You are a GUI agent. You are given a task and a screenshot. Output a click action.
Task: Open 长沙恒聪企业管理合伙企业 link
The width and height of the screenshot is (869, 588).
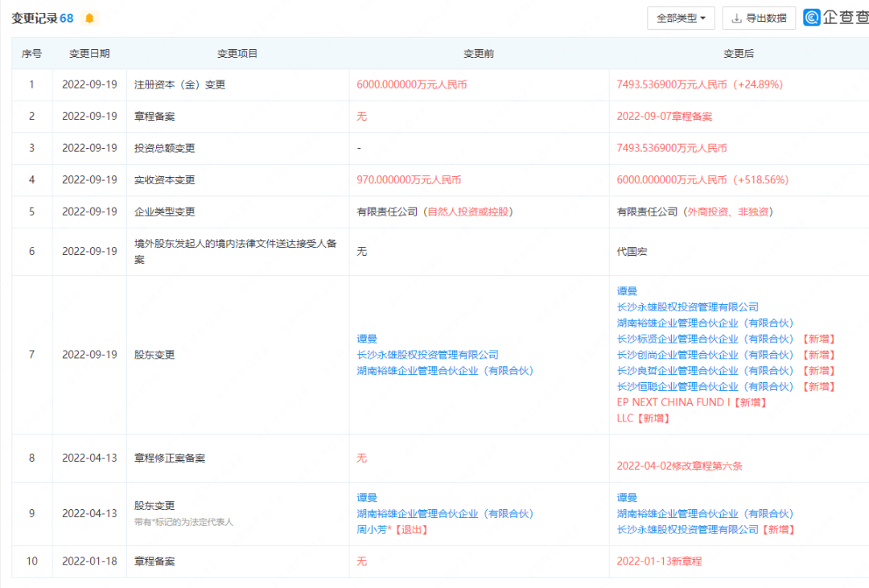coord(705,387)
